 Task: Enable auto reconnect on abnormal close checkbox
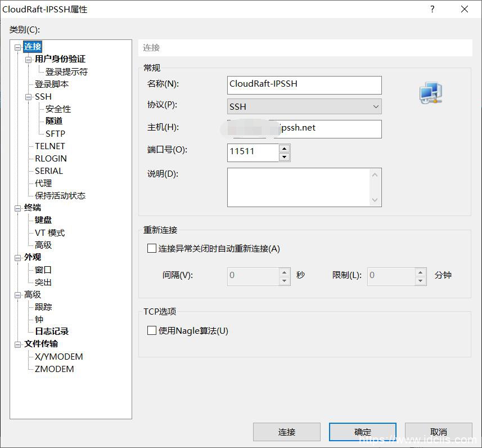152,248
